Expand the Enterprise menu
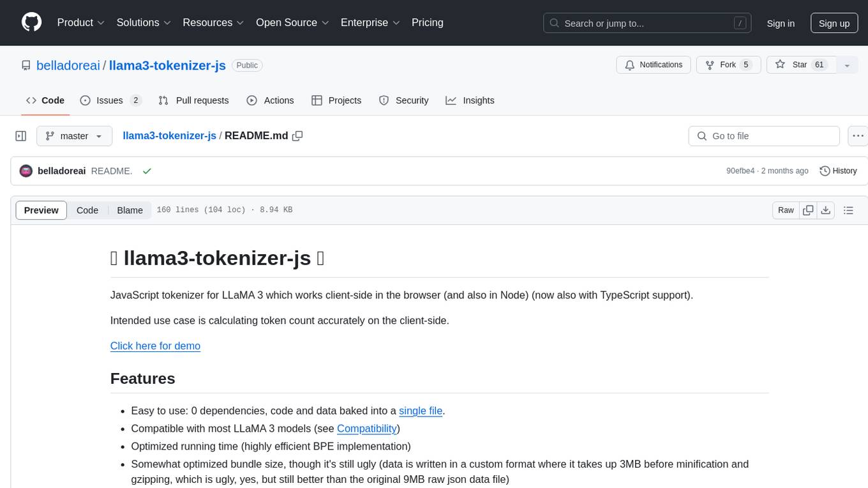868x488 pixels. (x=370, y=23)
